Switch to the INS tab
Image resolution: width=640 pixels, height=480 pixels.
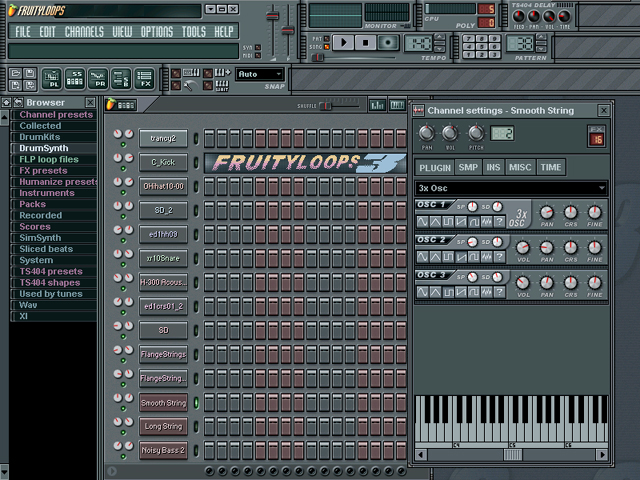click(x=493, y=167)
